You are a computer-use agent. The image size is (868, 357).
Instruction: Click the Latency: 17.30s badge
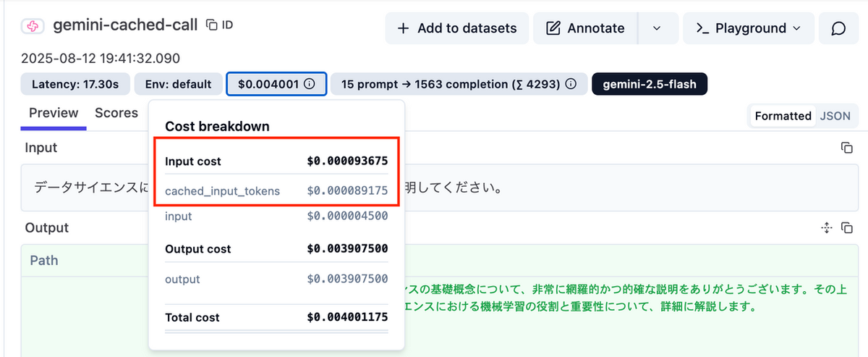coord(75,84)
